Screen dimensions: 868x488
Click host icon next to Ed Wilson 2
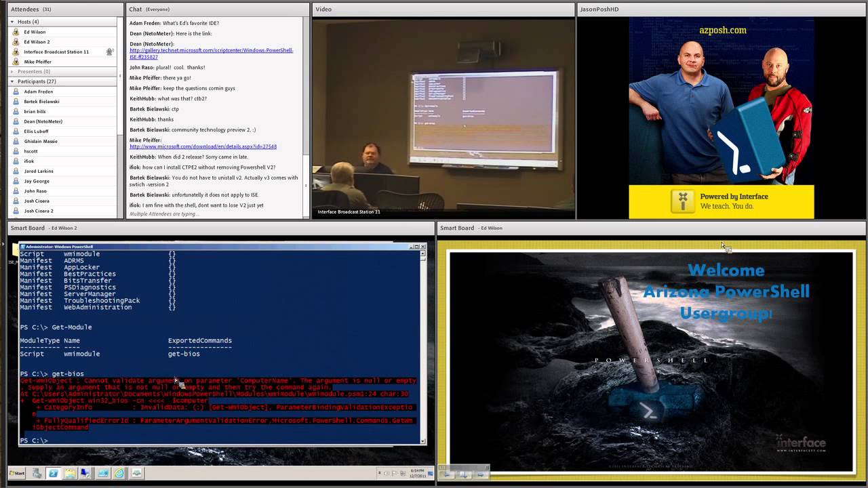(16, 42)
